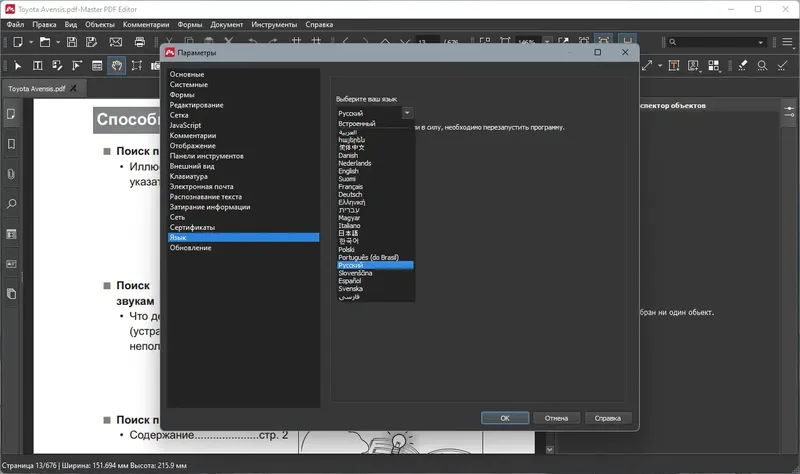
Task: Confirm settings with OK button
Action: pyautogui.click(x=505, y=418)
